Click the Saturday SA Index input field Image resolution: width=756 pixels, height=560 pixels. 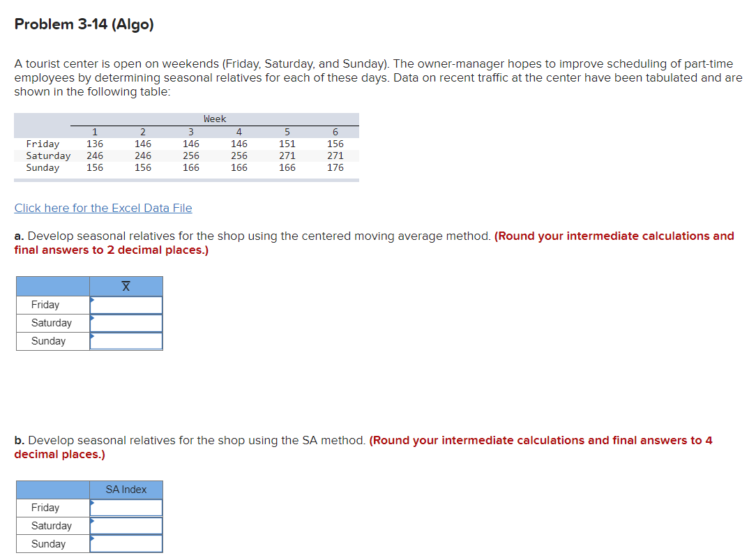pyautogui.click(x=127, y=526)
